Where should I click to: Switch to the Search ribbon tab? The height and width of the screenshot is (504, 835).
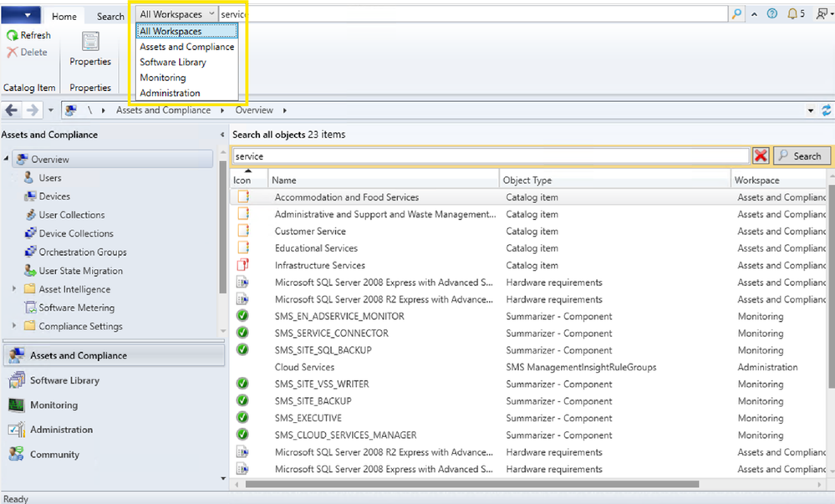tap(110, 17)
